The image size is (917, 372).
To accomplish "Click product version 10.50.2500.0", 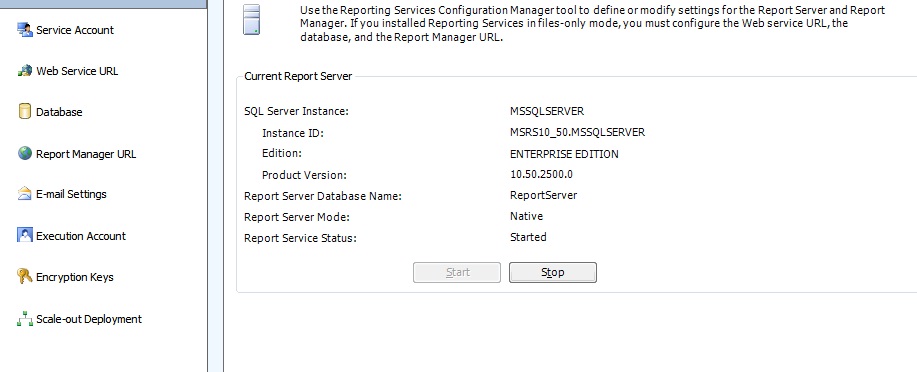I will pyautogui.click(x=542, y=175).
